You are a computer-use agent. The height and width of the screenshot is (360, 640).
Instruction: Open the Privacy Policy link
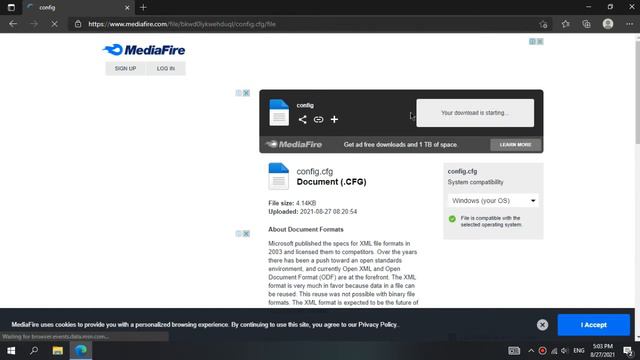[x=377, y=324]
